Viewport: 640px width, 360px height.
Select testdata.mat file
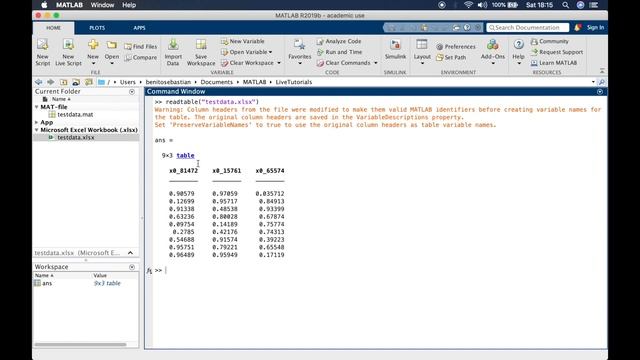coord(75,115)
